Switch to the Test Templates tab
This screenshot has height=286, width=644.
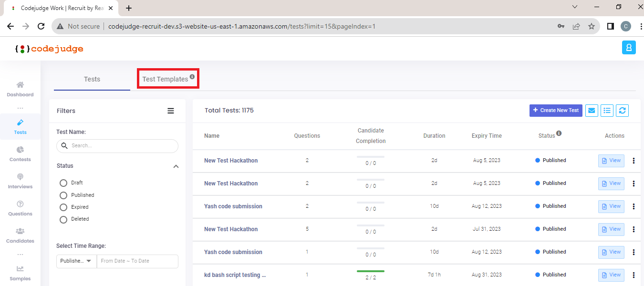[x=165, y=79]
